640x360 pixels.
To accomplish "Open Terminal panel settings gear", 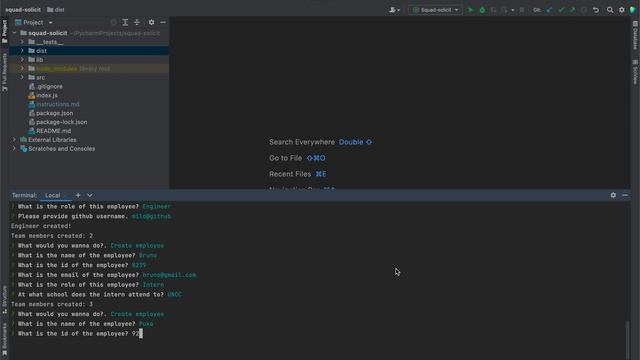I will pyautogui.click(x=613, y=196).
